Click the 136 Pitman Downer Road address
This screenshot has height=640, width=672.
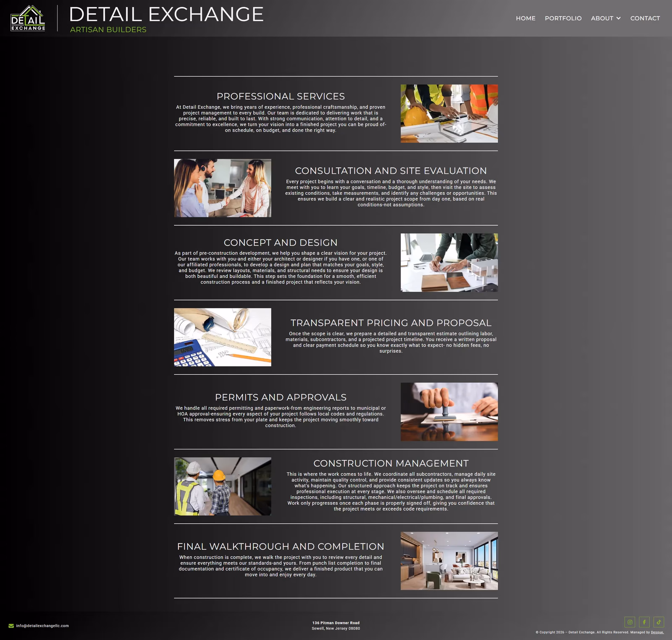tap(336, 623)
